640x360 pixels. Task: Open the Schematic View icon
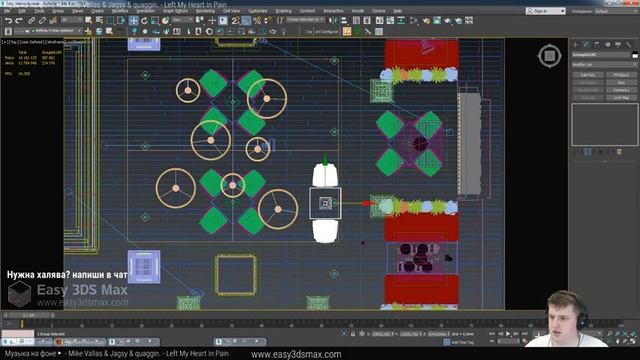tap(401, 20)
